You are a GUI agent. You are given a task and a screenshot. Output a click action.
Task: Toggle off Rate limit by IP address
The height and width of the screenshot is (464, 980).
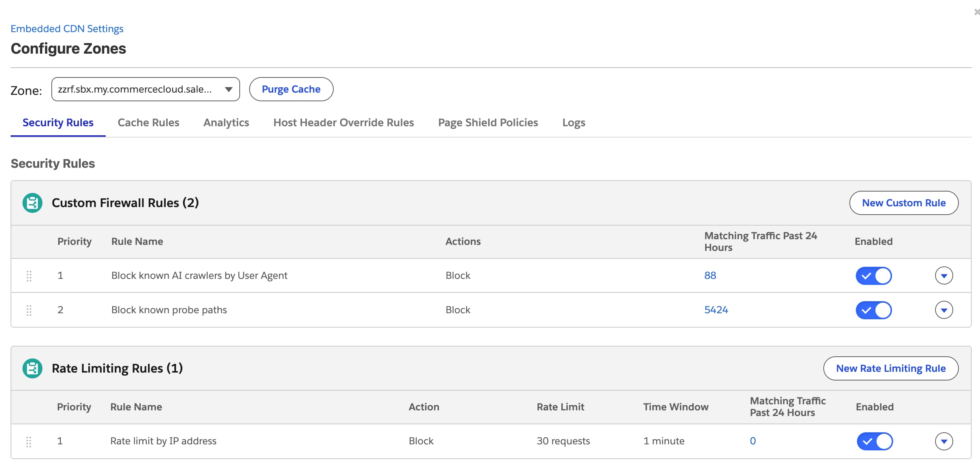875,442
